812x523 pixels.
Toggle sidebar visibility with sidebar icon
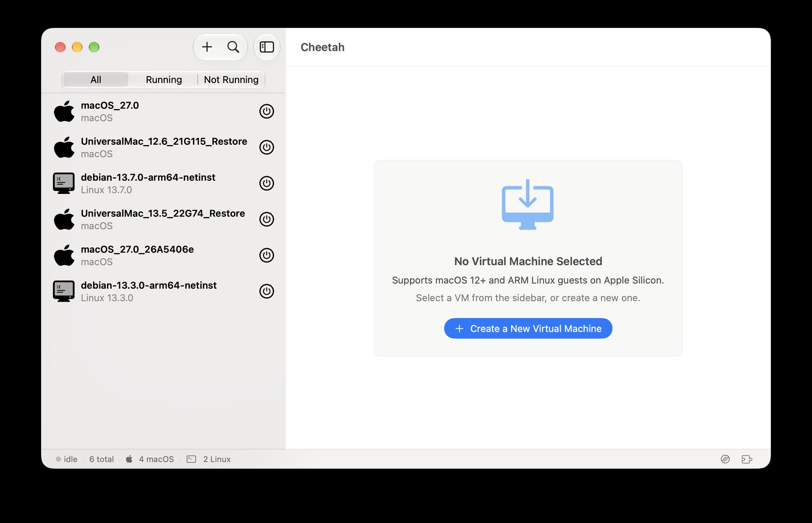tap(267, 47)
